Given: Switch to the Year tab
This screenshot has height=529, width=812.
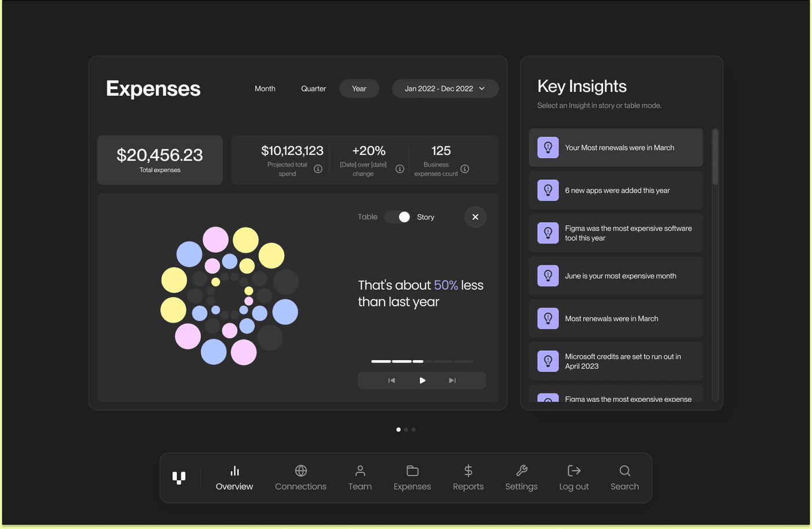Looking at the screenshot, I should tap(359, 89).
